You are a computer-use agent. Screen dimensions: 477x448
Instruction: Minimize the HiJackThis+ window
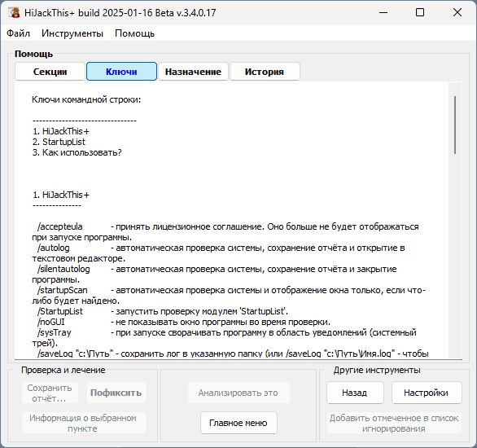click(x=383, y=12)
